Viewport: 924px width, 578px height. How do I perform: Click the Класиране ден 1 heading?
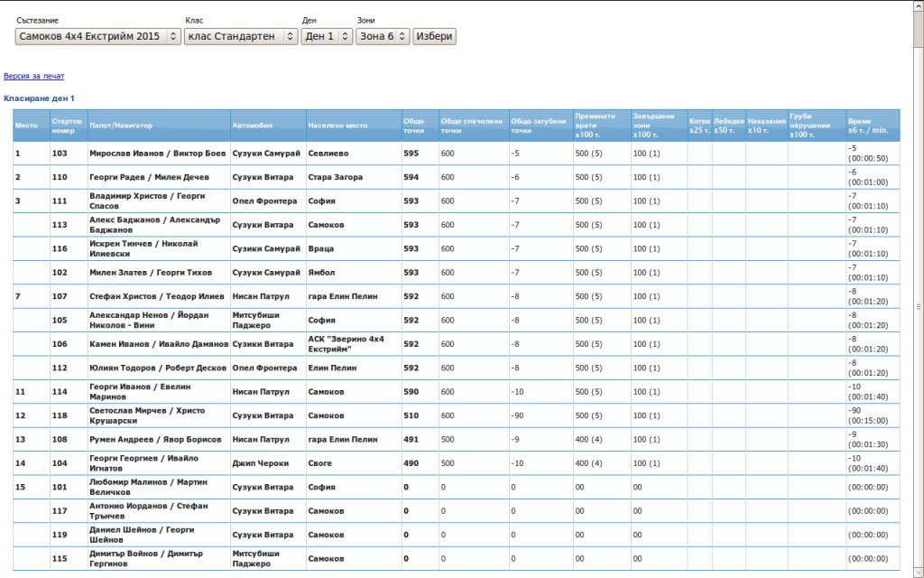coord(39,98)
